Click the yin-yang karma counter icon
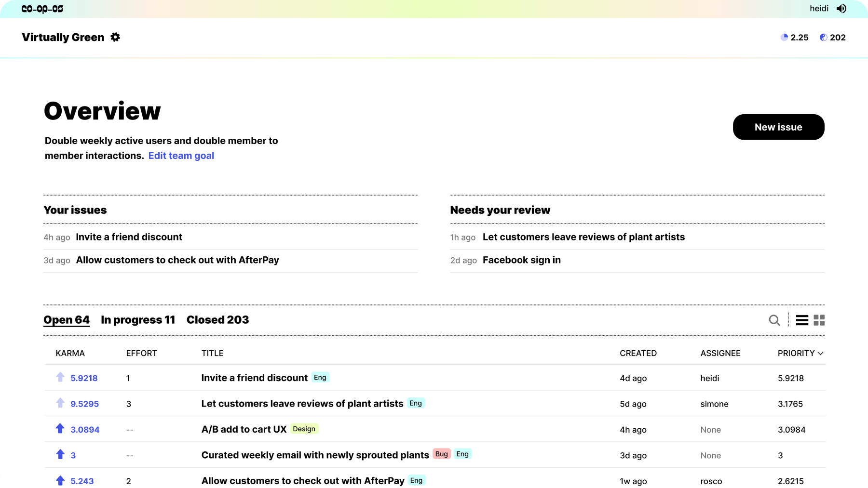 (824, 37)
